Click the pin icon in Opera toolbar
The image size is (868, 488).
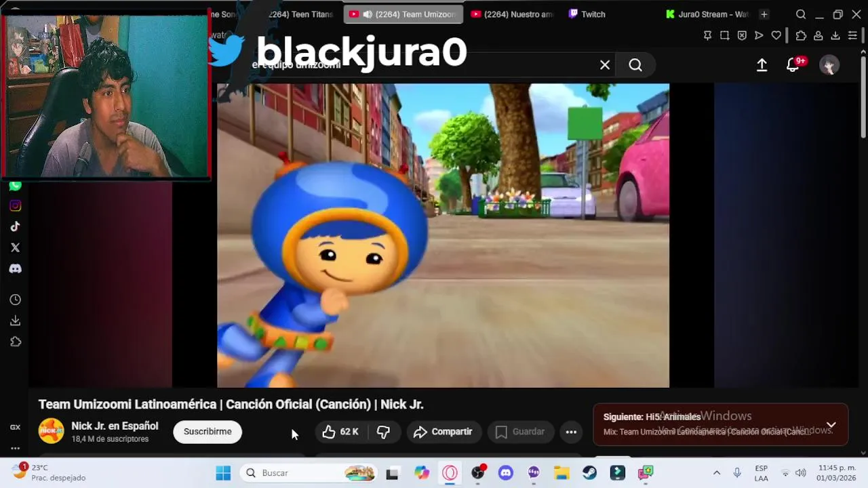[707, 35]
